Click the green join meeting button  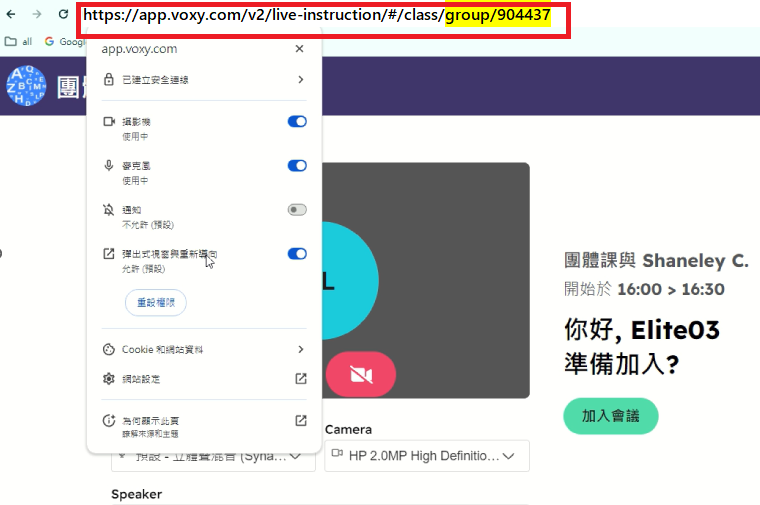[x=611, y=416]
